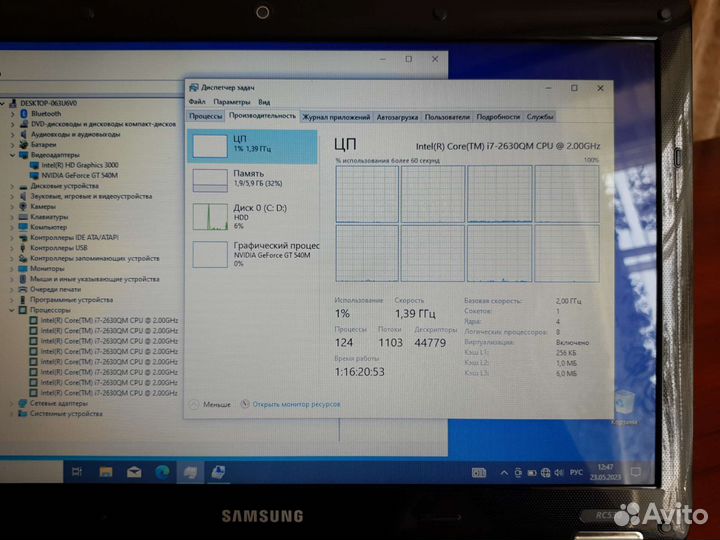Click the Компьютер category icon
This screenshot has width=720, height=540.
point(23,227)
